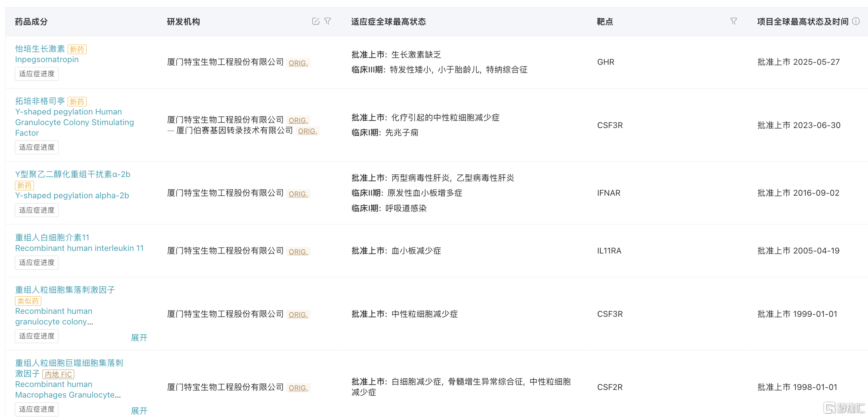Open the filter icon in 研发机构 header
The height and width of the screenshot is (417, 868).
[x=328, y=22]
